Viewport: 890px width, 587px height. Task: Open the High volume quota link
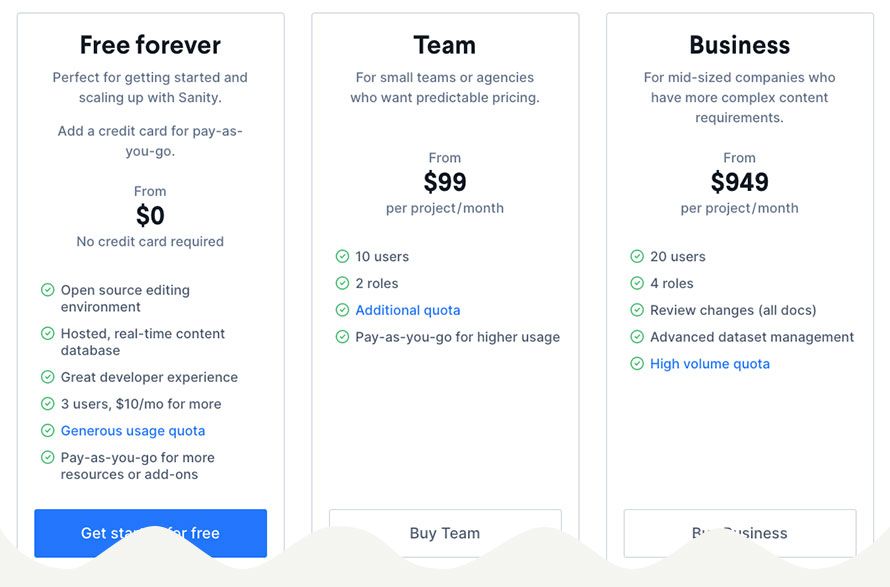pyautogui.click(x=710, y=364)
